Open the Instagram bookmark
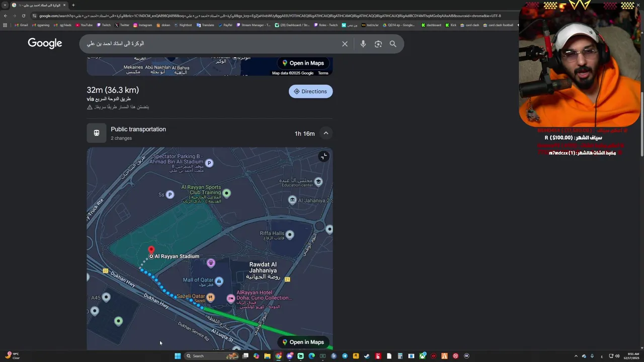 pos(142,25)
